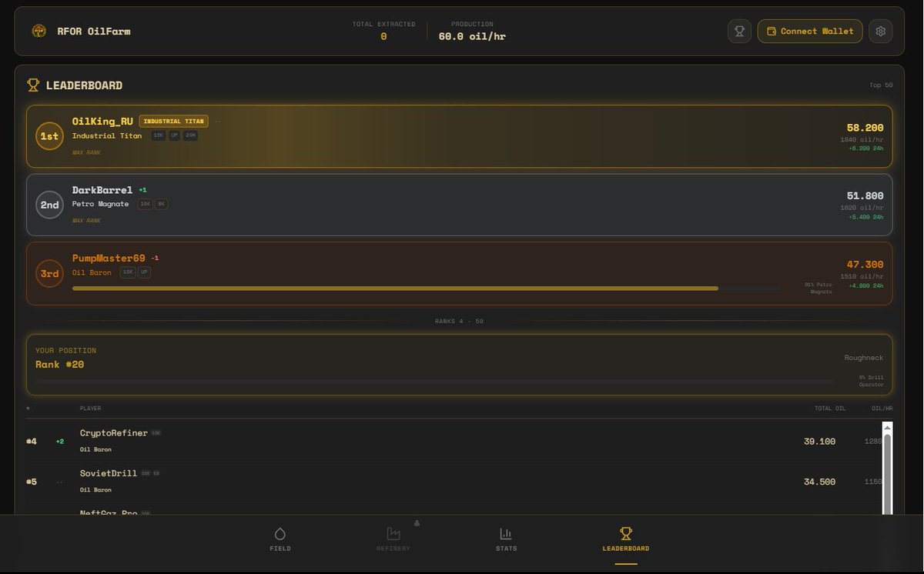The height and width of the screenshot is (574, 924).
Task: Click the trophy icon in the top bar
Action: coord(739,31)
